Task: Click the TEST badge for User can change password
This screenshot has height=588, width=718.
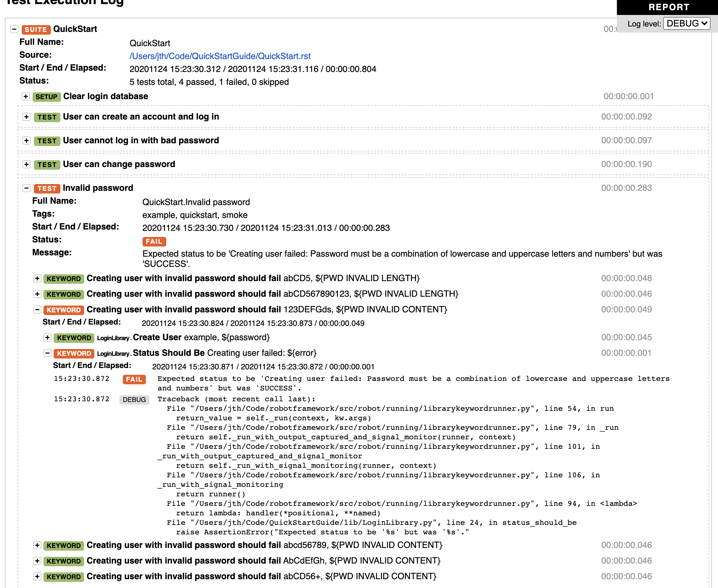Action: click(x=46, y=165)
